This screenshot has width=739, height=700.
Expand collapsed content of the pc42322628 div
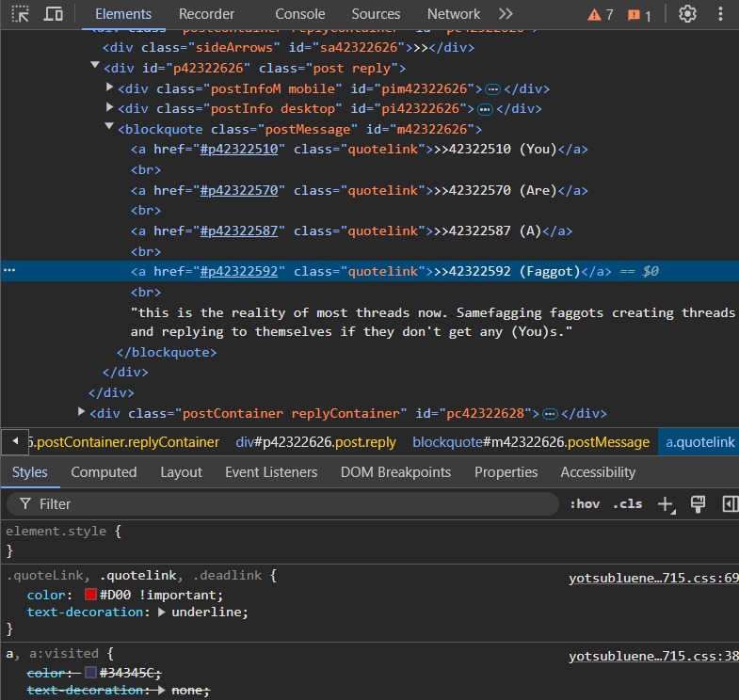tap(550, 414)
